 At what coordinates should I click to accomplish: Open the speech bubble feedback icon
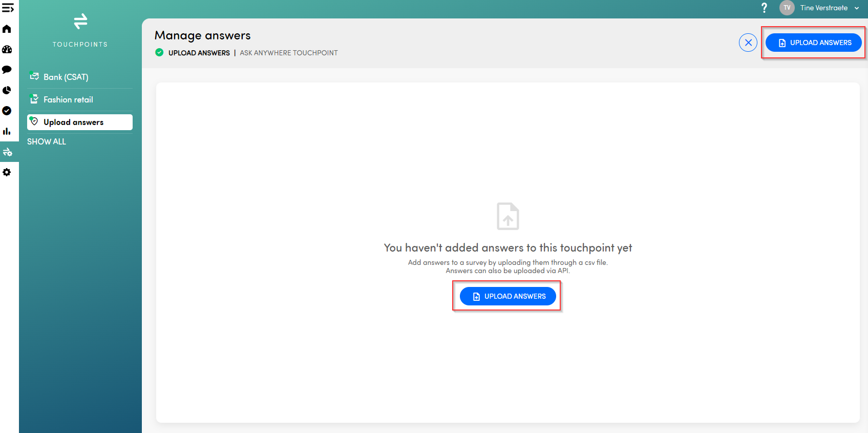[x=7, y=70]
